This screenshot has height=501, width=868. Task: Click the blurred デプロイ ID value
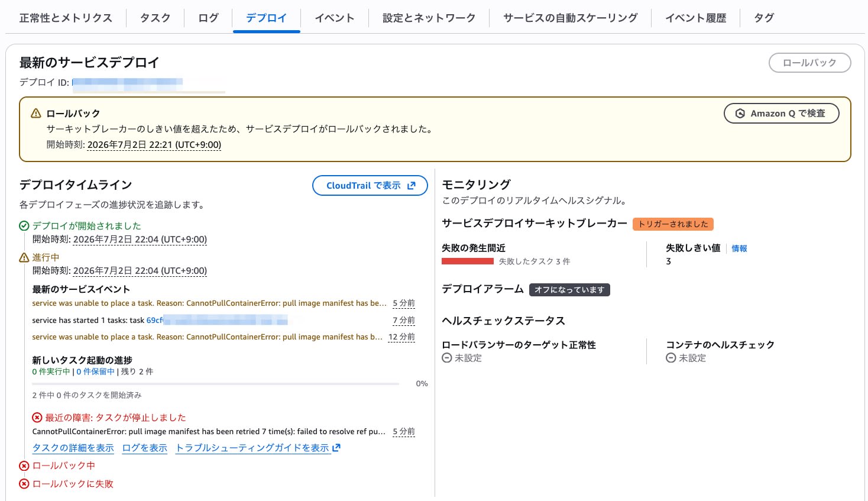tap(127, 83)
